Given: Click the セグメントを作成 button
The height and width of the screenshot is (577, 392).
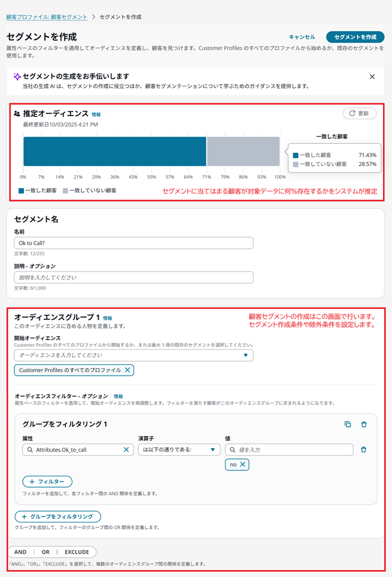Looking at the screenshot, I should click(355, 37).
